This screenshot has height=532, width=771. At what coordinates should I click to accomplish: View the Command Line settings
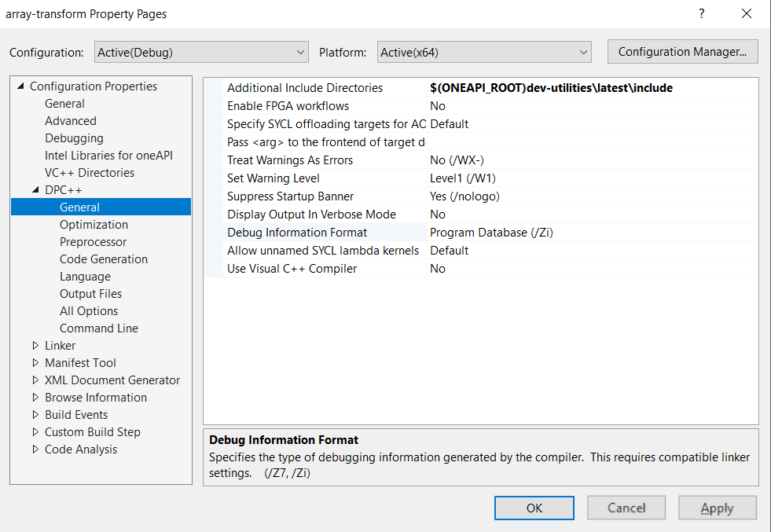(98, 328)
